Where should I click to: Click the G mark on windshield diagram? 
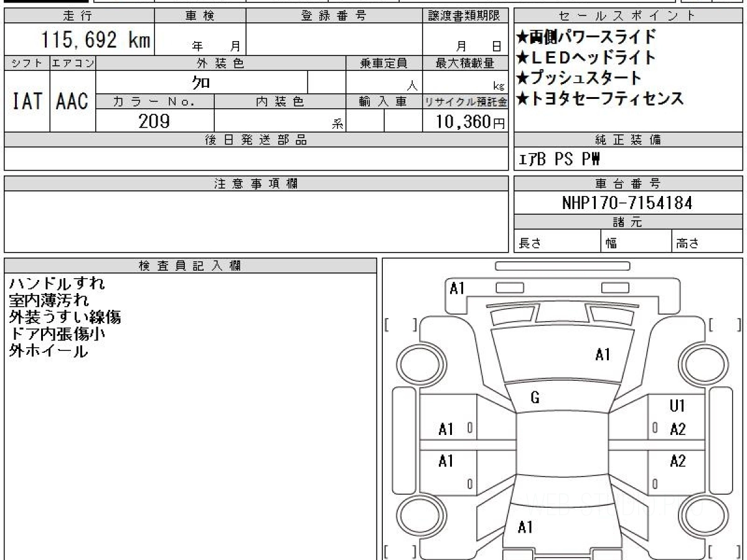535,398
